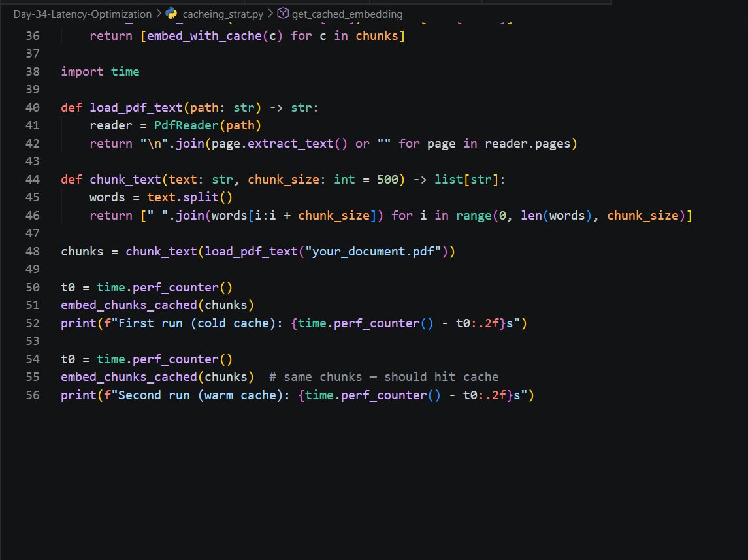Viewport: 748px width, 560px height.
Task: Click text.split() call on line 45
Action: click(x=190, y=197)
